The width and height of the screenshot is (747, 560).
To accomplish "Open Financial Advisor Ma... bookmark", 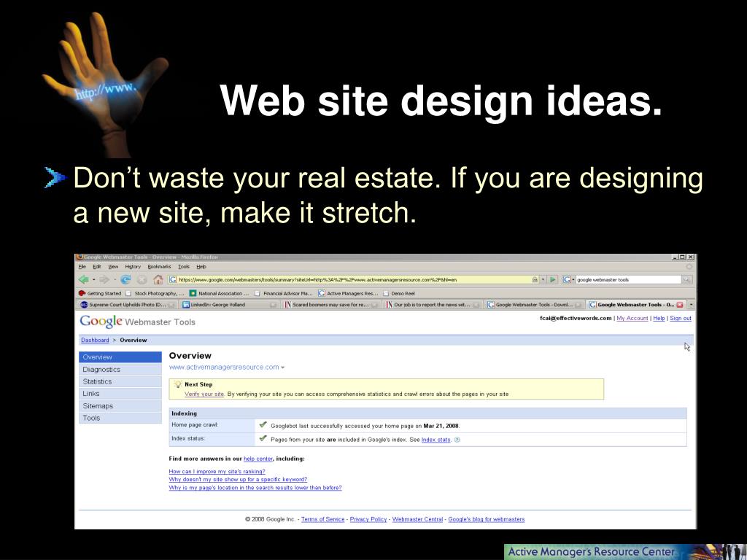I will 284,293.
